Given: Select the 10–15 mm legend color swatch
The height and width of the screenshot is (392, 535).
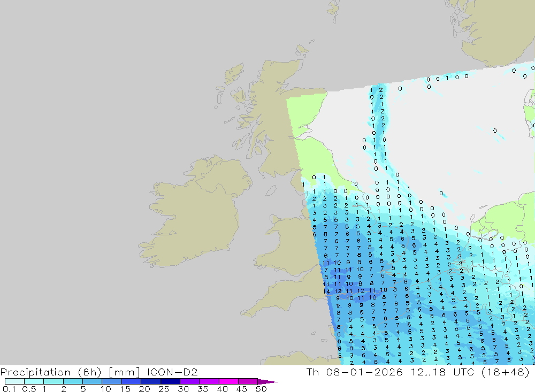Looking at the screenshot, I should click(112, 381).
